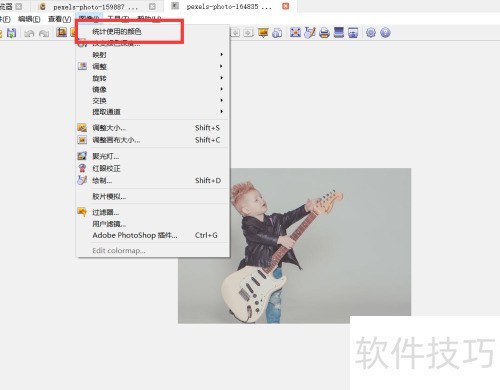Click the fullscreen view icon

coord(295,33)
